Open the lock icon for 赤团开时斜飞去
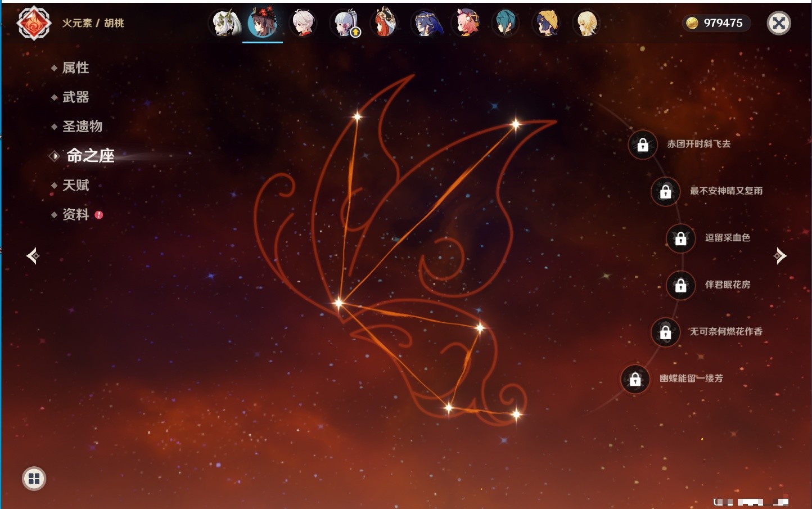This screenshot has height=509, width=812. click(x=643, y=145)
